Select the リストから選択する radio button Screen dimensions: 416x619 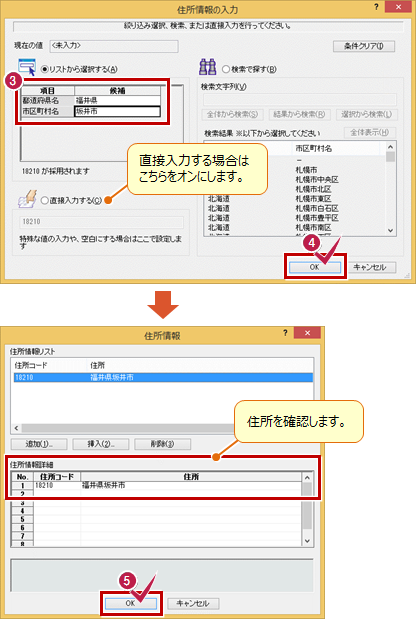[44, 69]
